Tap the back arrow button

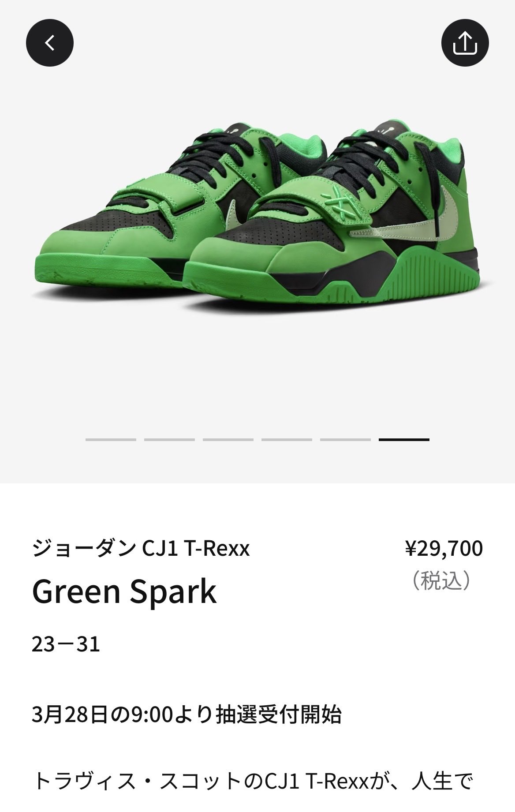(50, 43)
